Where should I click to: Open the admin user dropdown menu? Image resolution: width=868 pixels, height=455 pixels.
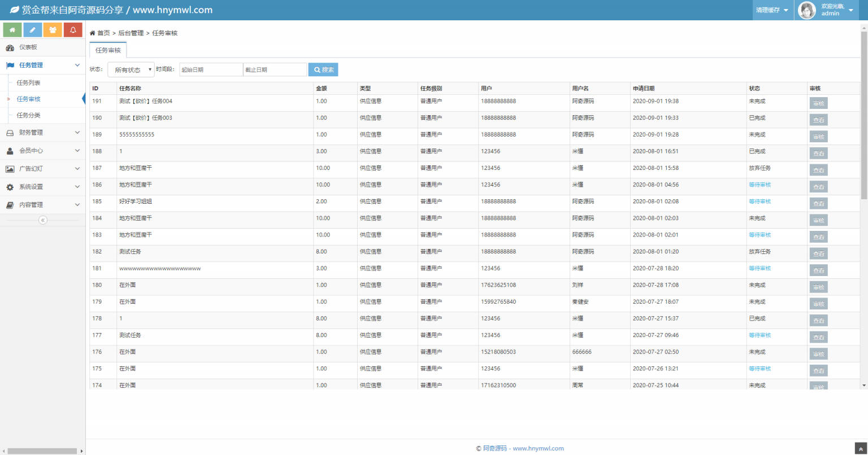[827, 10]
